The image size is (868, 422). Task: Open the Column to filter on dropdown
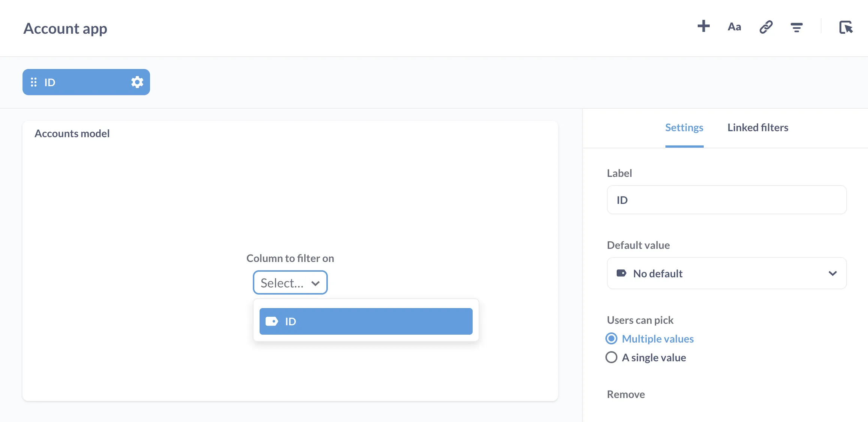[290, 283]
